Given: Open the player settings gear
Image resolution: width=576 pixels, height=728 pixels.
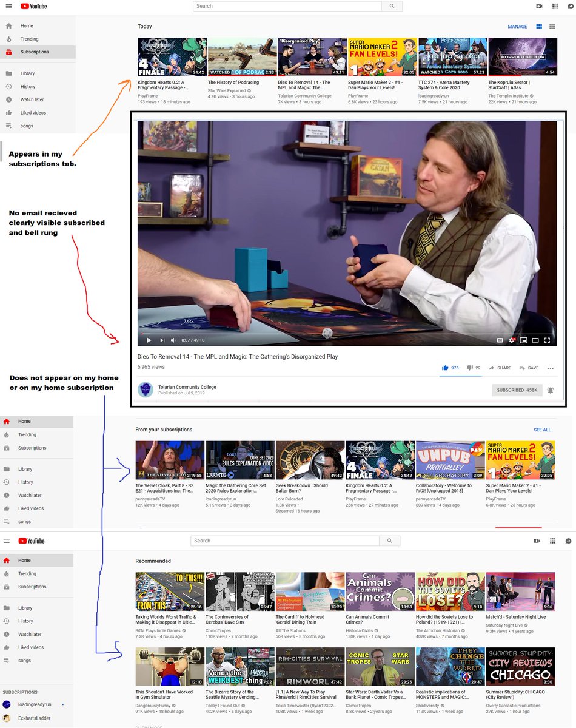Looking at the screenshot, I should [x=512, y=340].
